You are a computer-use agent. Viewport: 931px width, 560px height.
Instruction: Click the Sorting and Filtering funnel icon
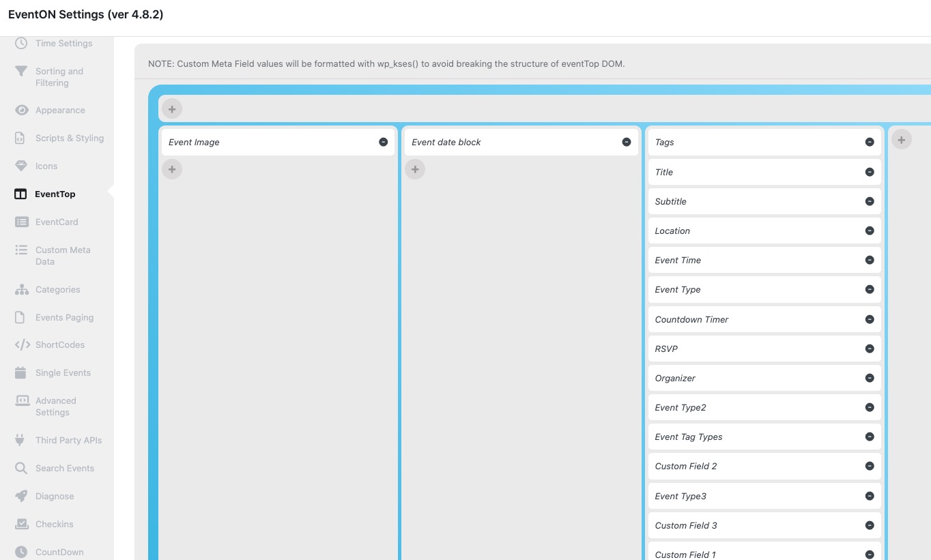pyautogui.click(x=21, y=71)
